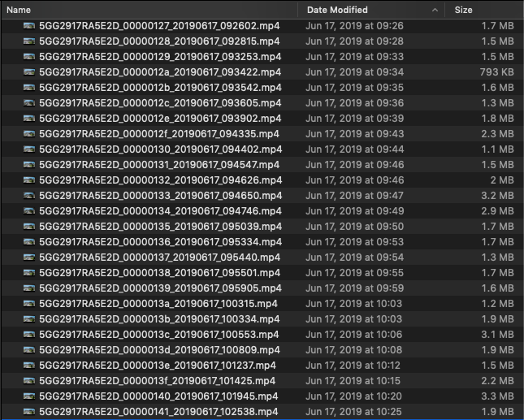Select file name 5GG2917RA5E2D_00000127_20190617_092602.mp4
This screenshot has width=524, height=420.
(x=159, y=26)
